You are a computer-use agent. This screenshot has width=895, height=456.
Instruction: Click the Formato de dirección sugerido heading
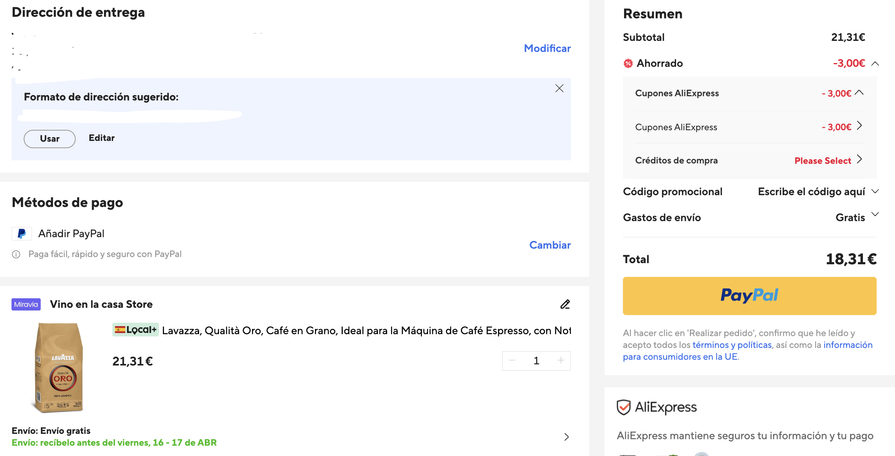click(101, 97)
